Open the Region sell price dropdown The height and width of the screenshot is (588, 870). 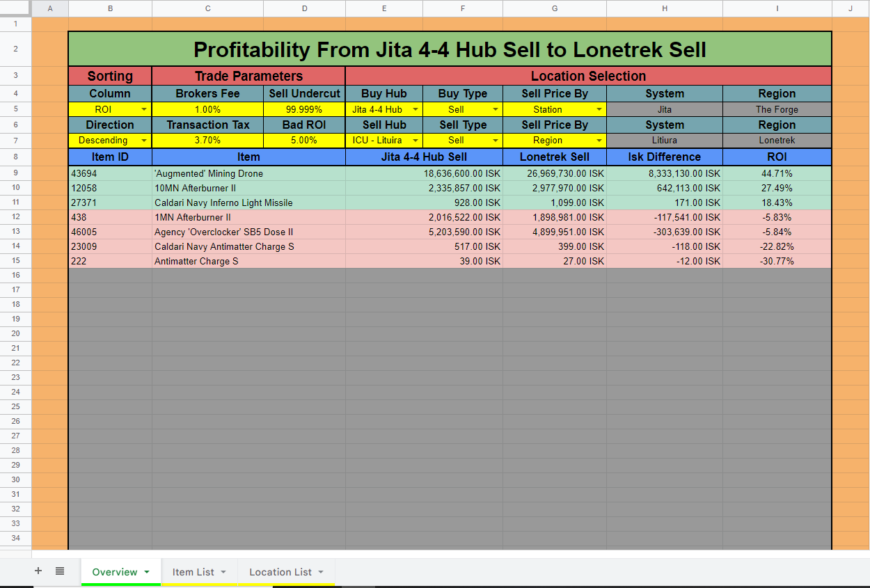click(x=598, y=140)
